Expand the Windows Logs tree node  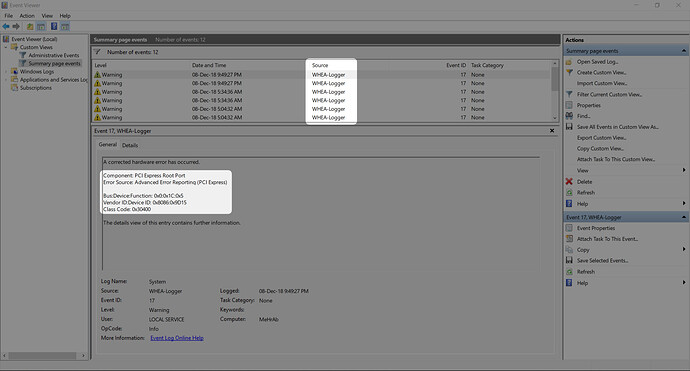[x=6, y=71]
